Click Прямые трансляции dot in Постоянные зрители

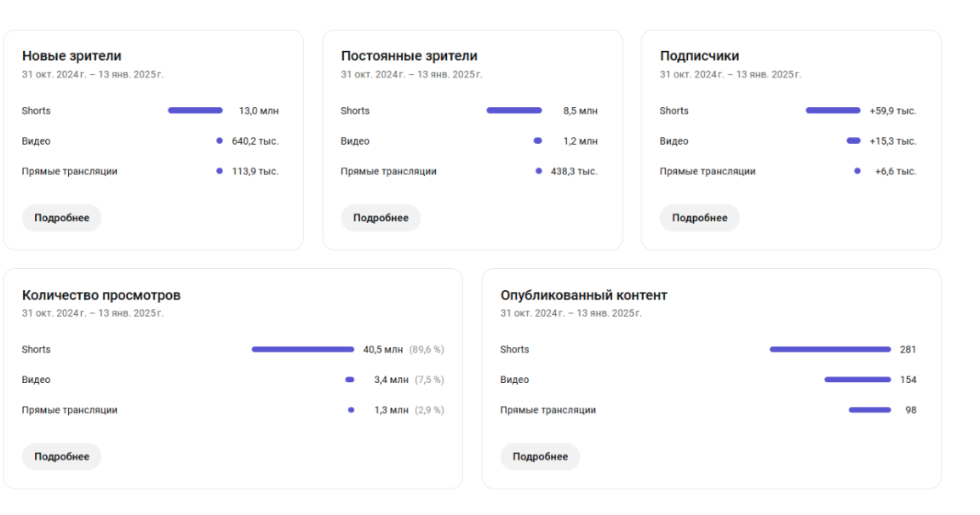click(539, 170)
